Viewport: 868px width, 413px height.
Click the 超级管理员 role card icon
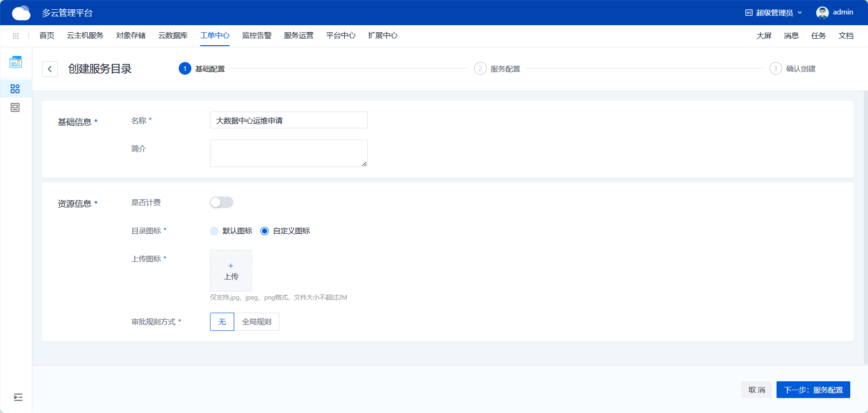tap(749, 13)
